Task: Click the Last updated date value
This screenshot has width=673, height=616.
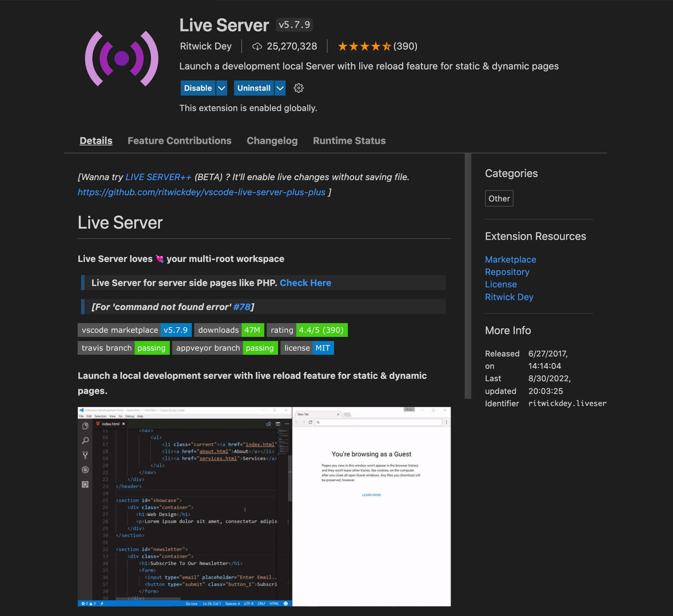Action: coord(550,385)
